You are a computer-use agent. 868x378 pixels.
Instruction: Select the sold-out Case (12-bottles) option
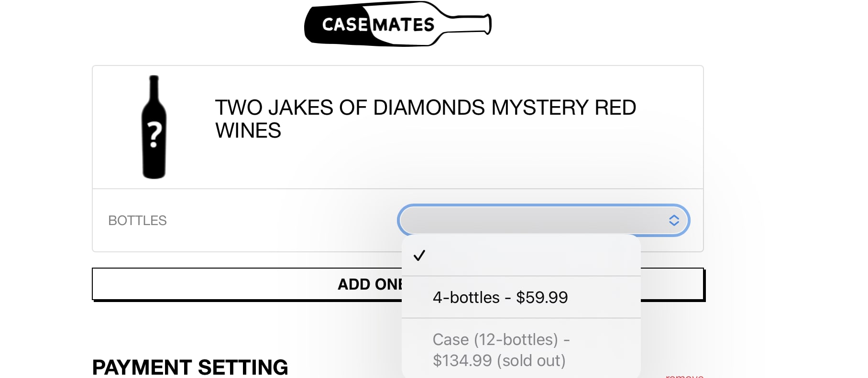coord(500,349)
